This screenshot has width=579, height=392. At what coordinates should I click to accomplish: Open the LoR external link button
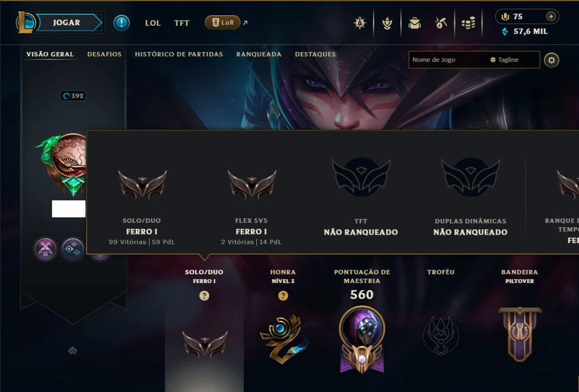[x=222, y=22]
